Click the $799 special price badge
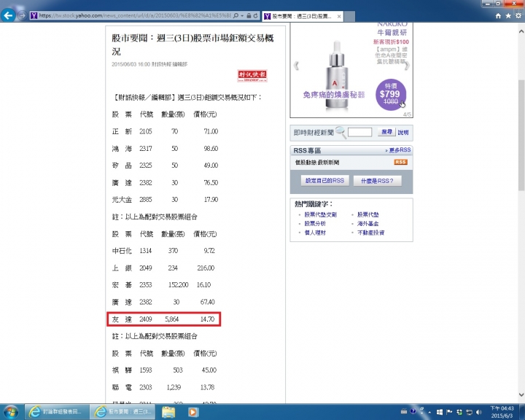Image resolution: width=525 pixels, height=420 pixels. pos(390,95)
